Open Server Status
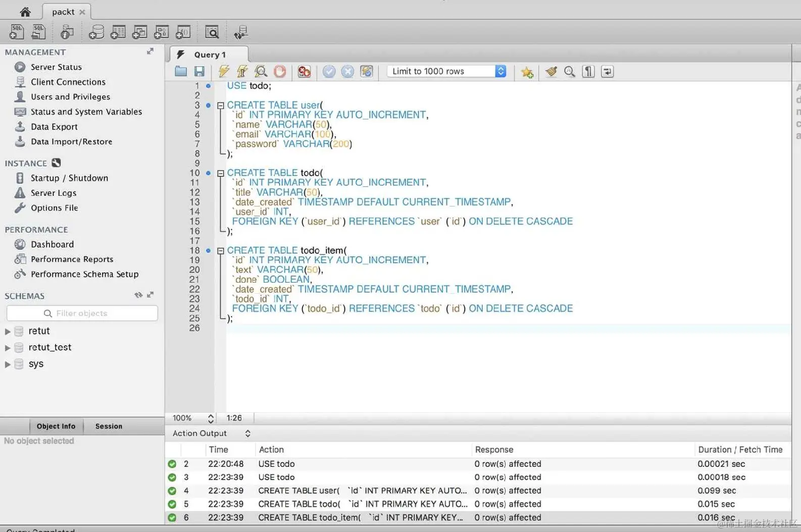The image size is (801, 532). pos(56,67)
